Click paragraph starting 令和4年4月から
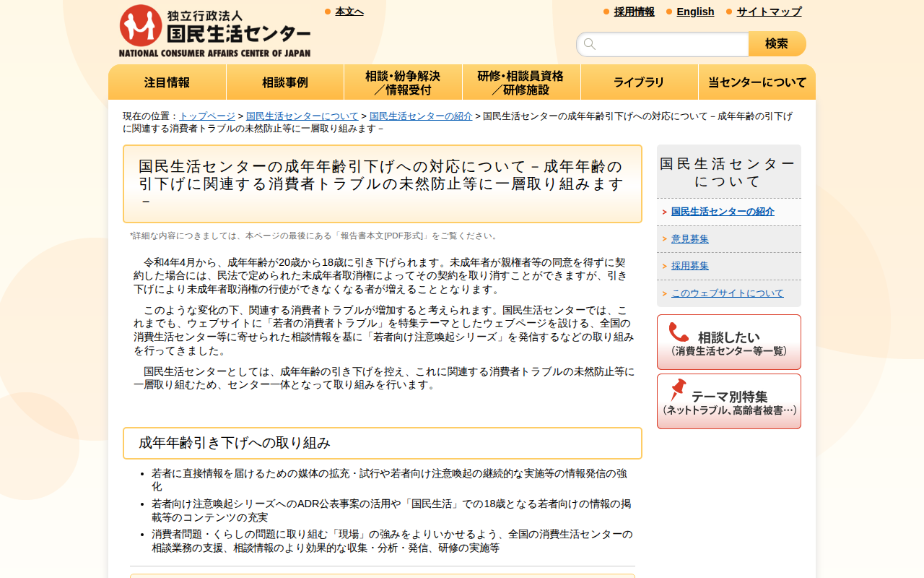924x578 pixels. (380, 275)
